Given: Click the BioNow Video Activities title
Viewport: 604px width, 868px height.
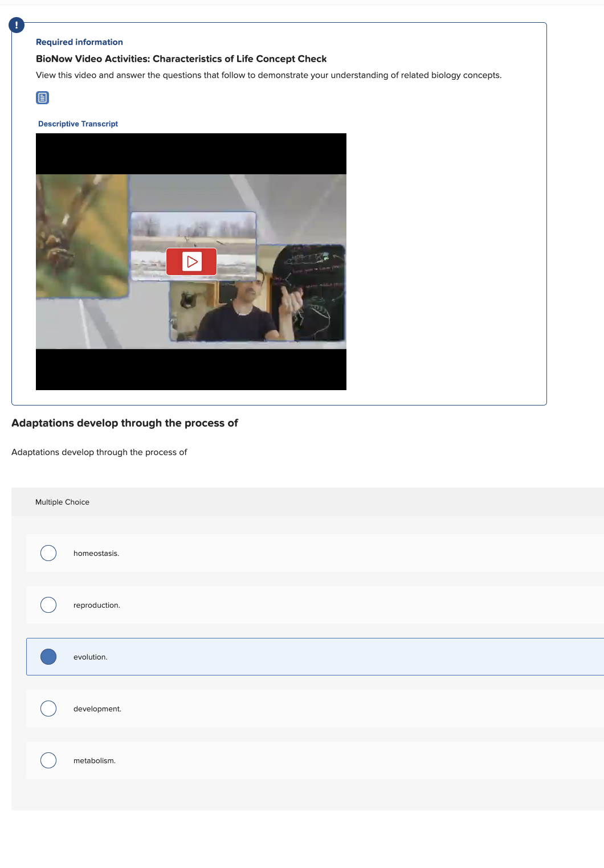Looking at the screenshot, I should [181, 59].
